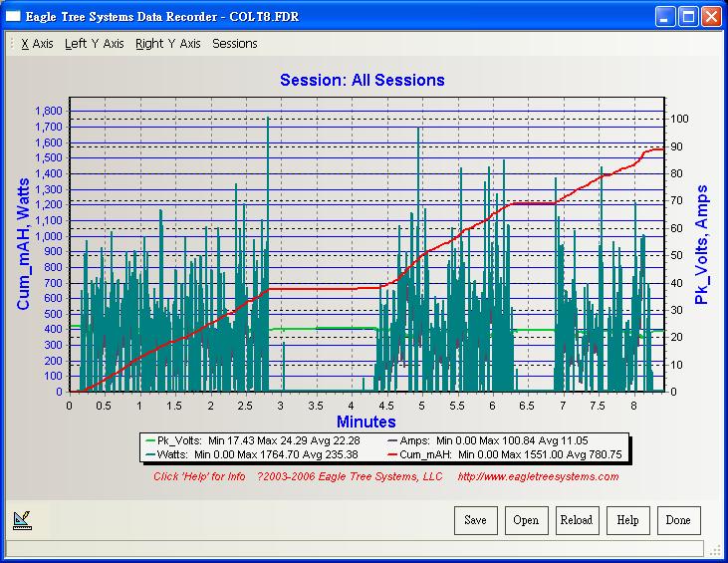Close the Data Recorder window
Viewport: 728px width, 563px height.
tap(710, 16)
